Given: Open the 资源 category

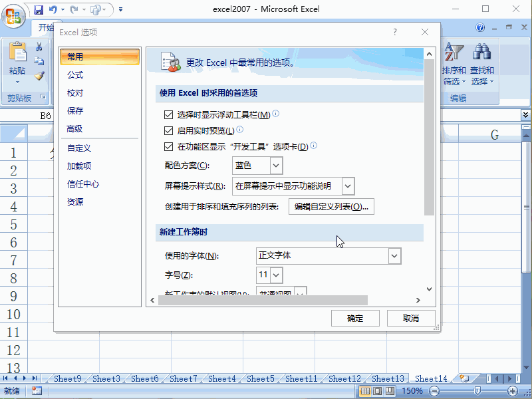Looking at the screenshot, I should tap(100, 202).
